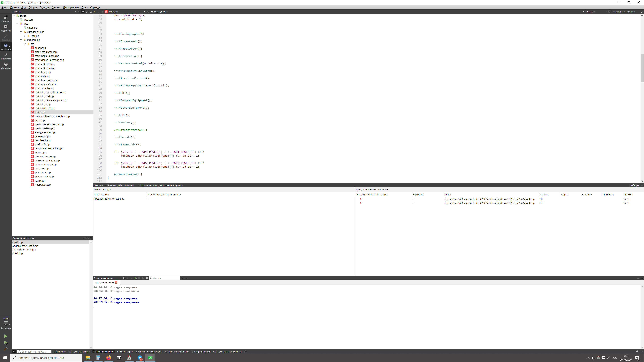Click the Фильтр field in output pane
The height and width of the screenshot is (362, 644).
point(165,278)
